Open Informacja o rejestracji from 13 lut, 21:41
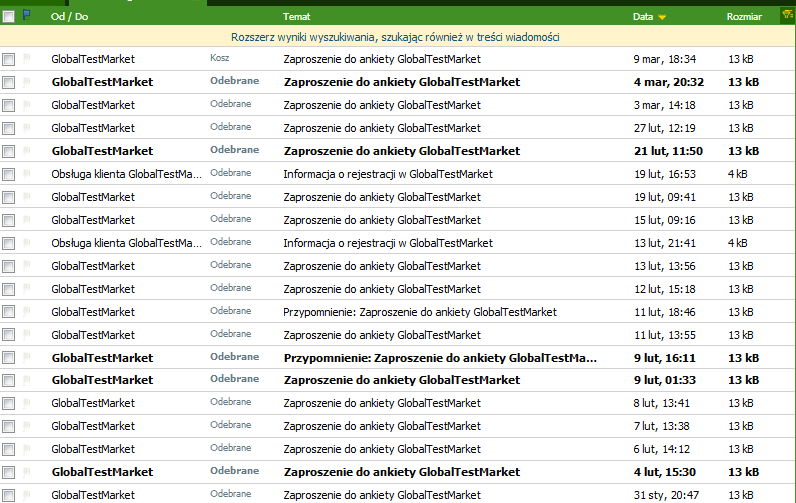The image size is (796, 503). tap(388, 243)
